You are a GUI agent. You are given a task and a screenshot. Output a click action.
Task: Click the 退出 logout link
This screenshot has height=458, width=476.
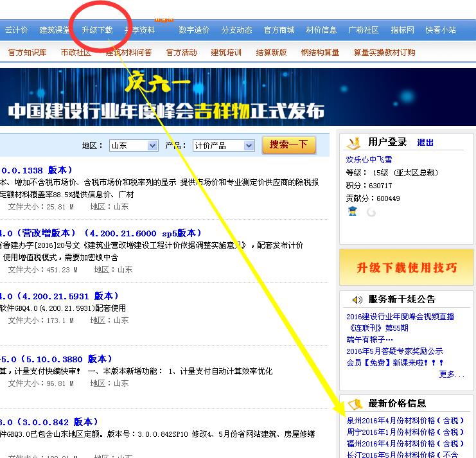pyautogui.click(x=425, y=143)
